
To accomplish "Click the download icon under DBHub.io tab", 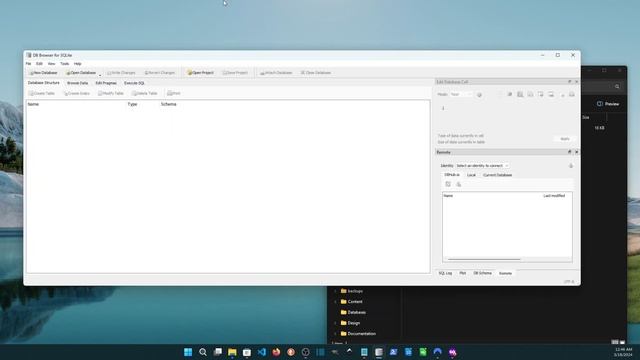I will point(459,184).
